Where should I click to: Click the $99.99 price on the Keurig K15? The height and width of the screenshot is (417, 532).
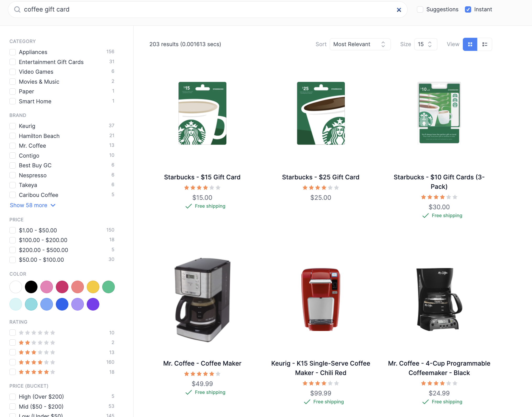click(x=321, y=393)
